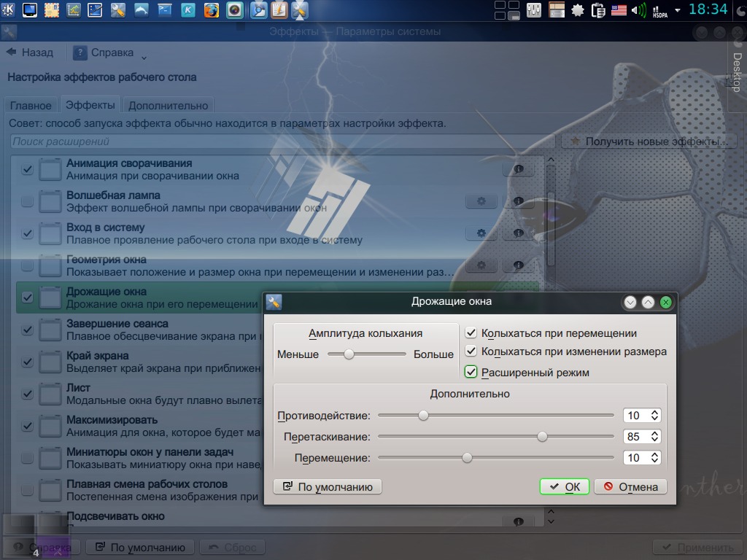Launch Firefox from the top panel

coord(211,10)
